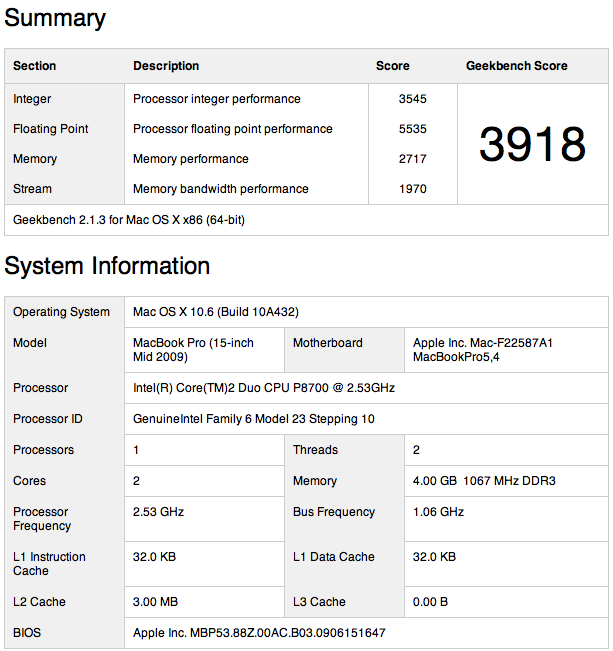Select the 2.53 GHz frequency value
Viewport: 613px width, 651px height.
point(158,512)
